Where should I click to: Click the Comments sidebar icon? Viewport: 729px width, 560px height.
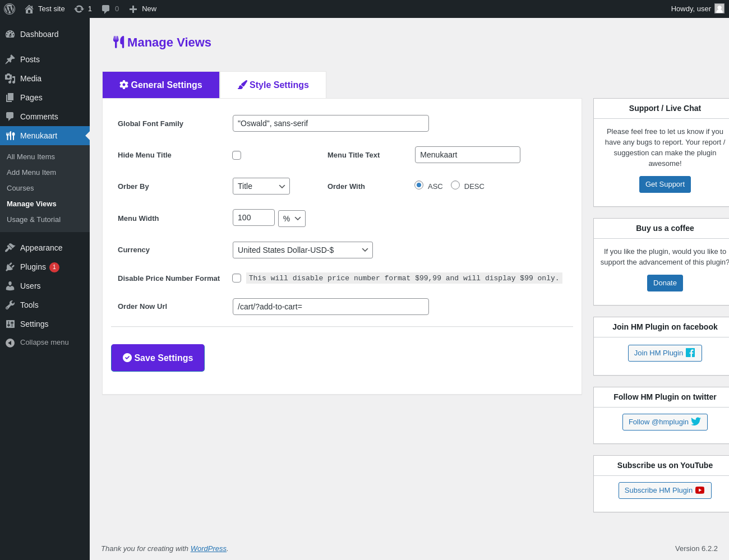point(10,117)
